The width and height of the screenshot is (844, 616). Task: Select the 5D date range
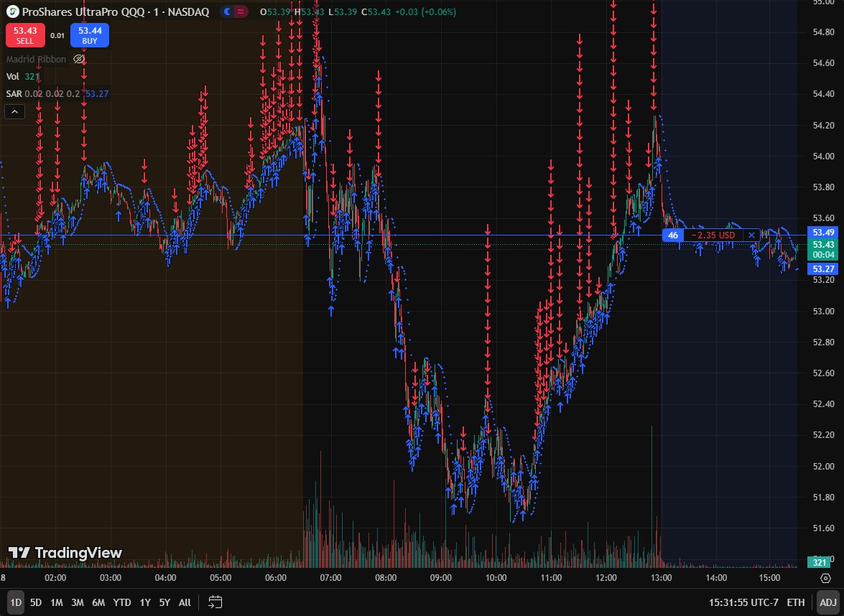(x=36, y=602)
